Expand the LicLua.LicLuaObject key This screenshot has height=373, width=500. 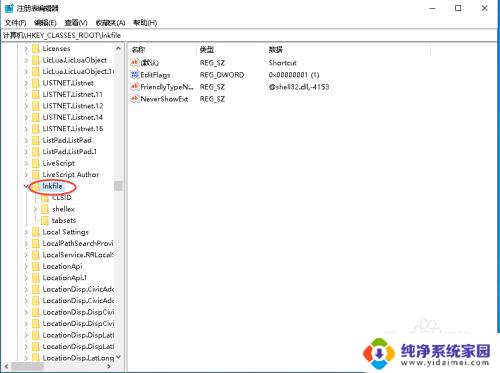click(x=26, y=60)
